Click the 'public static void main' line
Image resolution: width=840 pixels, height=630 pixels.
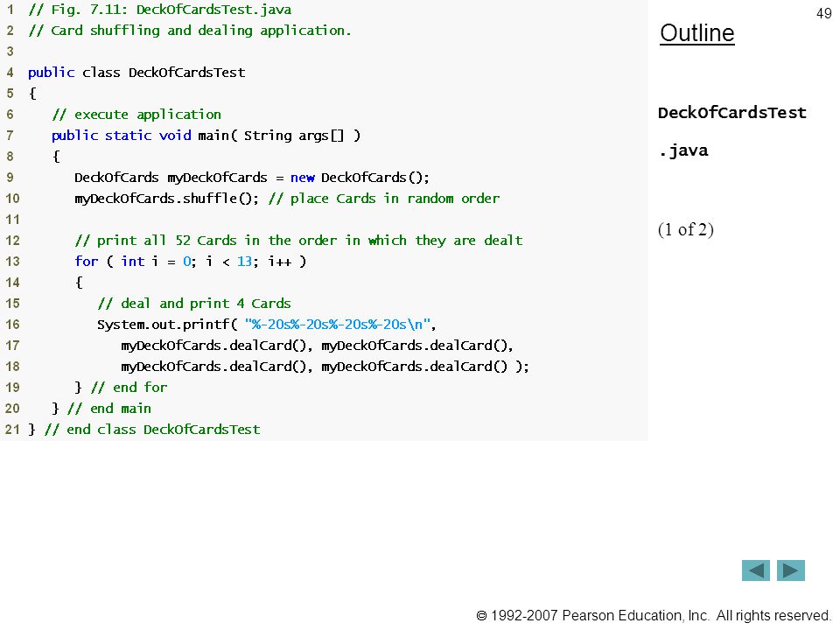206,136
